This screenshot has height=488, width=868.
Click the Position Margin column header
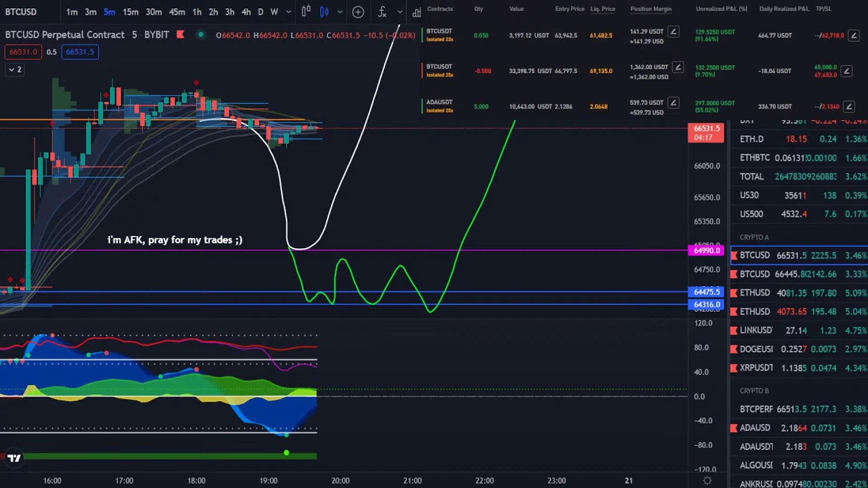(651, 9)
